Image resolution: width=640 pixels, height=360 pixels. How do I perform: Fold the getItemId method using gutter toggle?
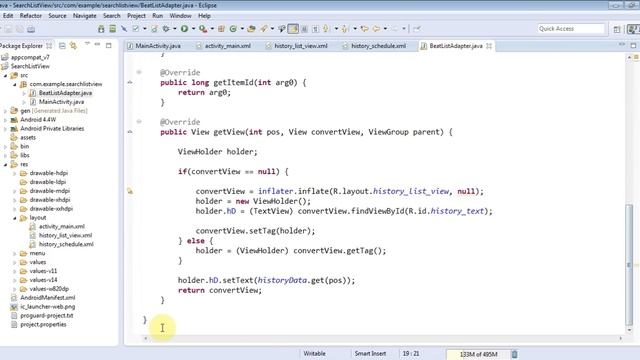[x=139, y=72]
